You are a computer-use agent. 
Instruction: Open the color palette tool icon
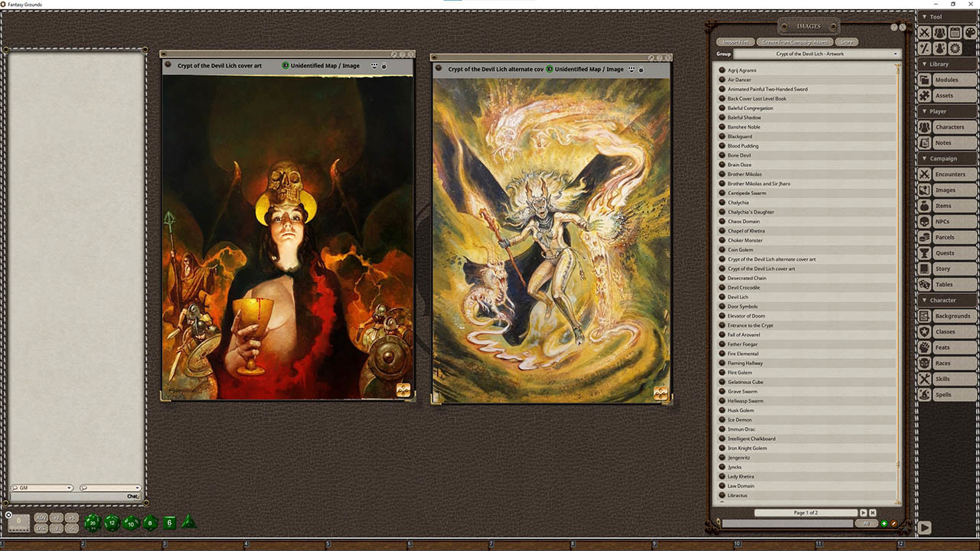coord(970,32)
